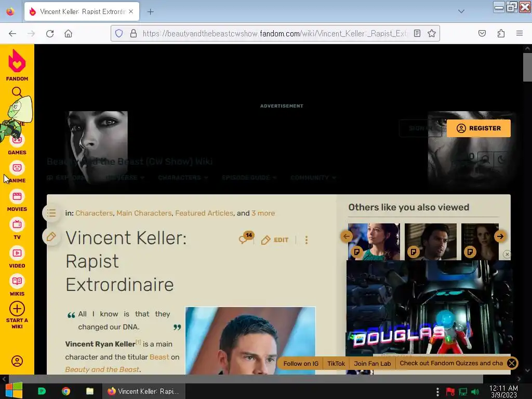Open the woman in green thumbnail
Image resolution: width=532 pixels, height=399 pixels.
pos(374,242)
